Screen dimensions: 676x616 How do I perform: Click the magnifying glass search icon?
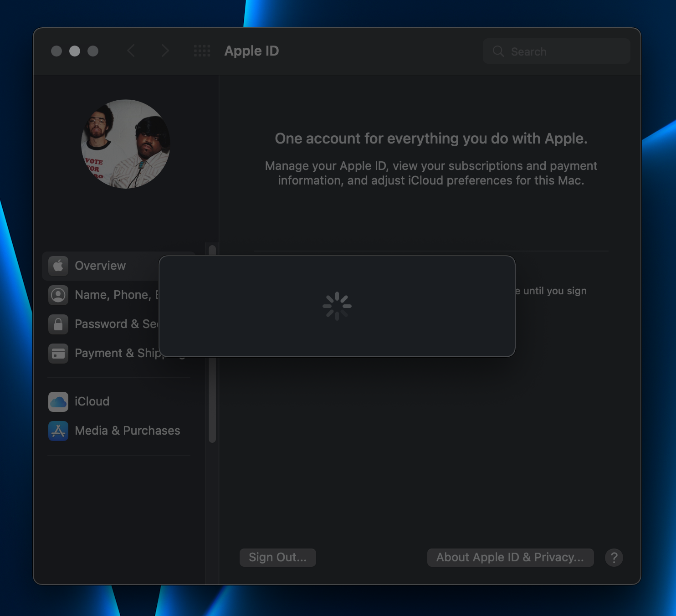pyautogui.click(x=498, y=51)
